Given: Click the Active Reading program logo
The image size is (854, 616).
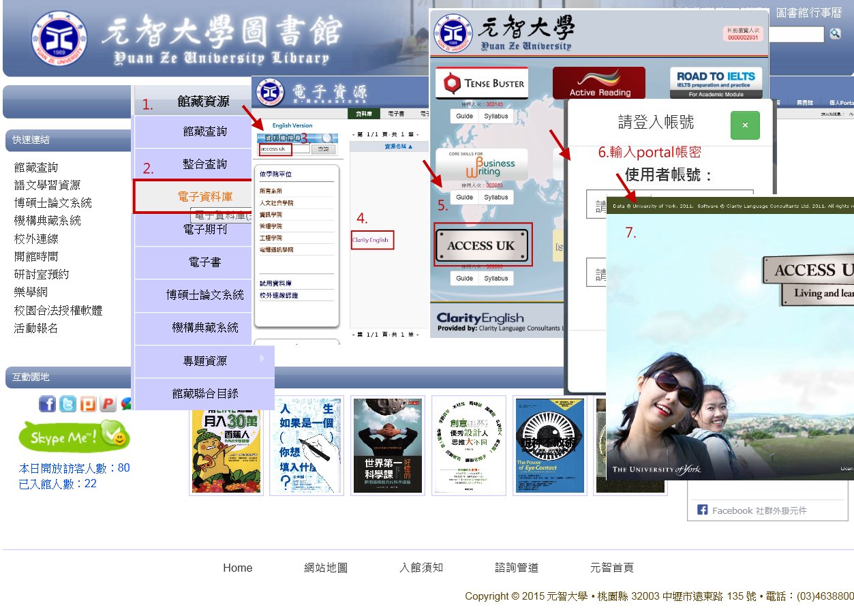Looking at the screenshot, I should [x=599, y=83].
